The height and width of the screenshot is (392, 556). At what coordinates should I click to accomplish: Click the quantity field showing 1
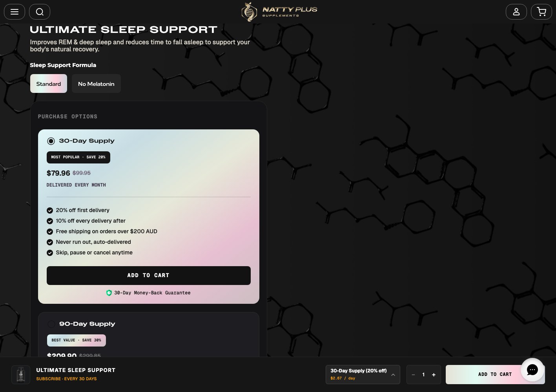(423, 375)
